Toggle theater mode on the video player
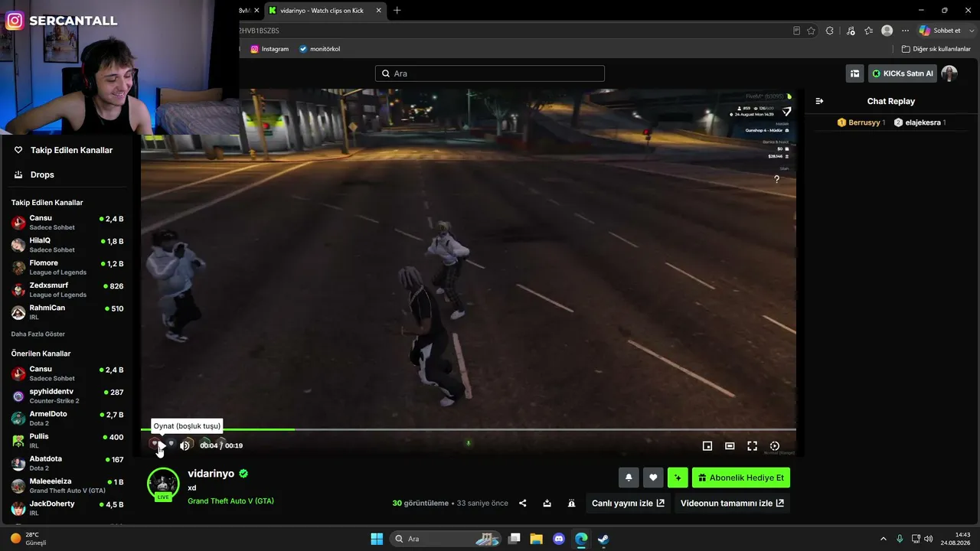Image resolution: width=980 pixels, height=551 pixels. (730, 445)
